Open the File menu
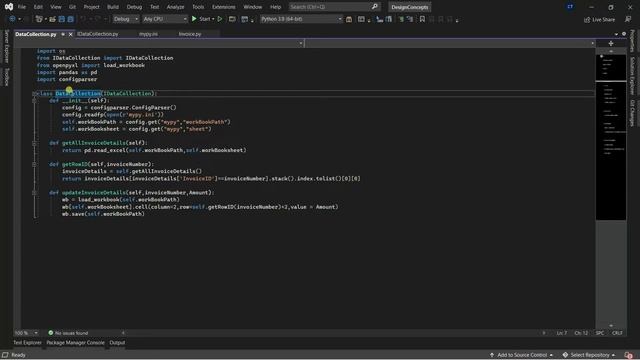The width and height of the screenshot is (640, 360). (22, 7)
